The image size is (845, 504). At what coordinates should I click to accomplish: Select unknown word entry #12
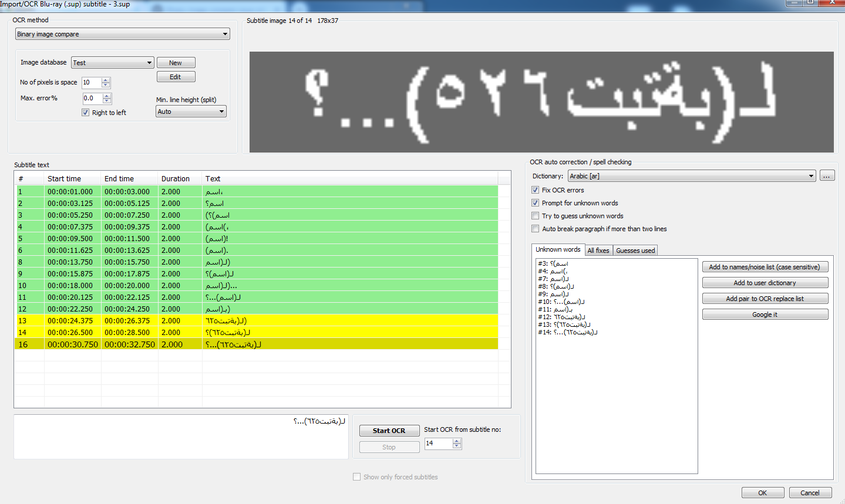561,317
